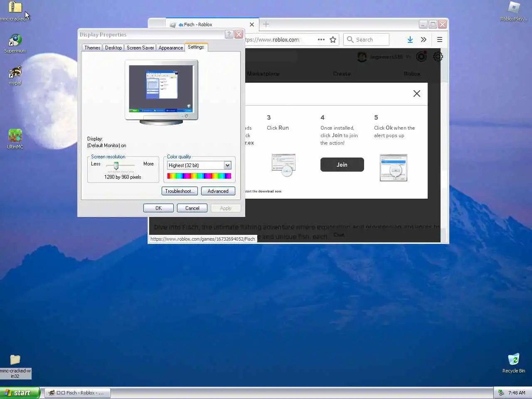Click the step 5 Ok alert illustration
The height and width of the screenshot is (399, 532).
click(394, 167)
